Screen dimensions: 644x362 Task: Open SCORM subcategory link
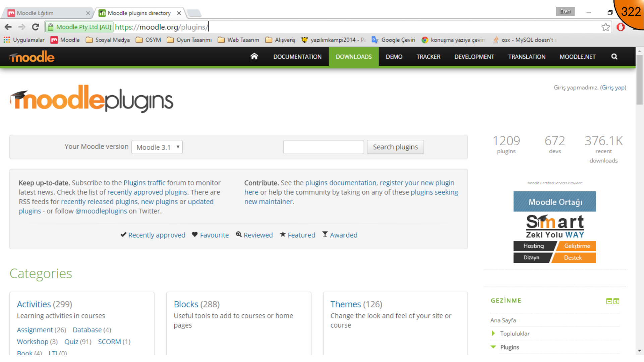pos(109,342)
